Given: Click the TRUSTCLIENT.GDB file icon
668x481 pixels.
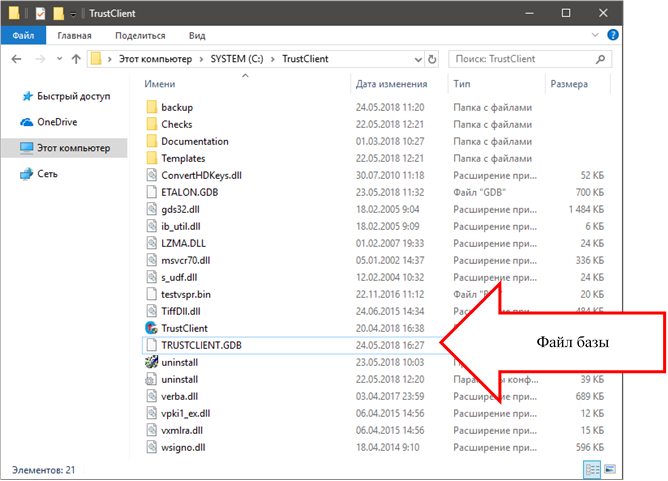Looking at the screenshot, I should click(x=152, y=345).
